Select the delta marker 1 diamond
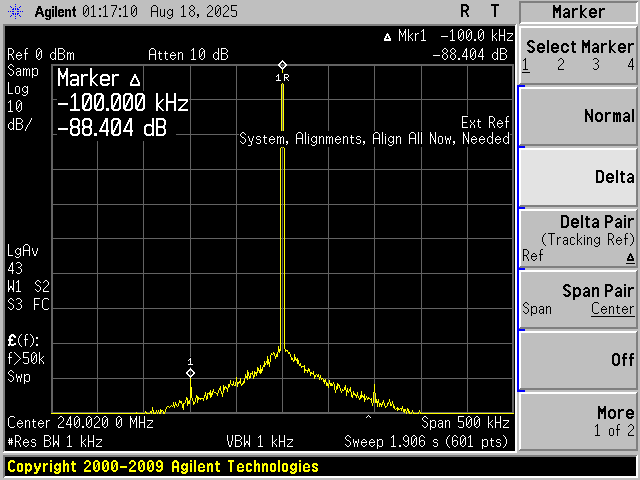The height and width of the screenshot is (480, 640). (x=190, y=373)
